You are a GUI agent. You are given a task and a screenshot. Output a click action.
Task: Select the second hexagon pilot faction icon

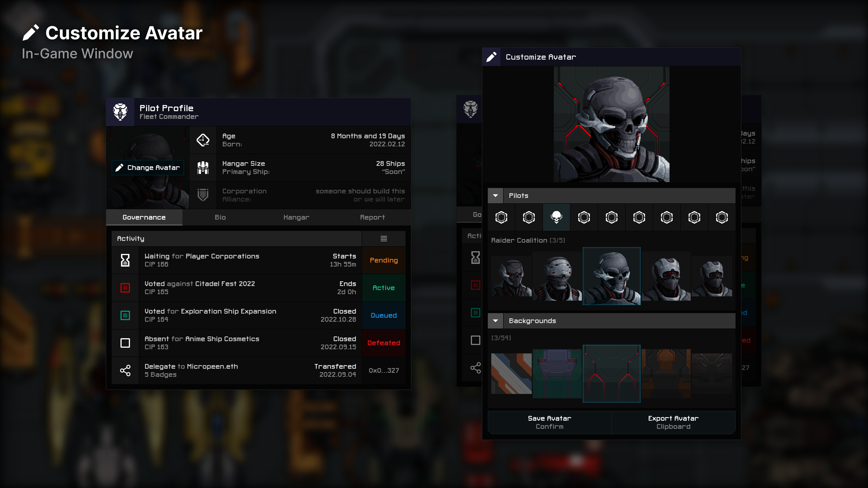coord(529,217)
